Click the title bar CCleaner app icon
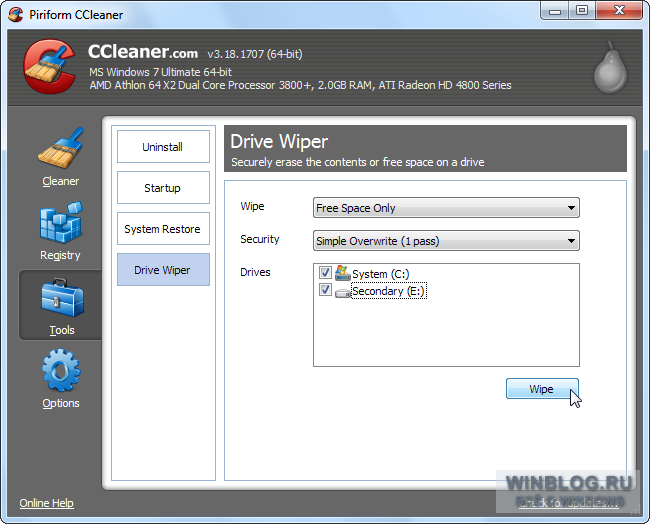650x524 pixels. [16, 15]
